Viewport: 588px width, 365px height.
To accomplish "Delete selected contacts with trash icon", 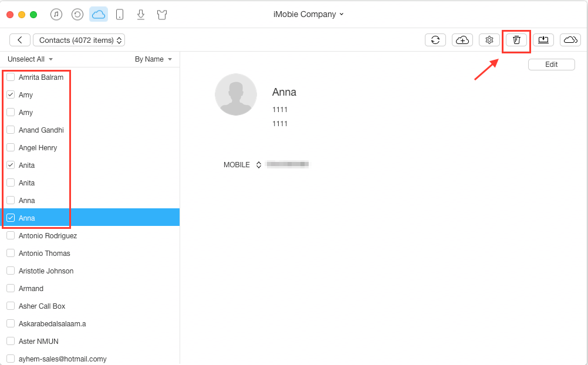I will point(516,40).
